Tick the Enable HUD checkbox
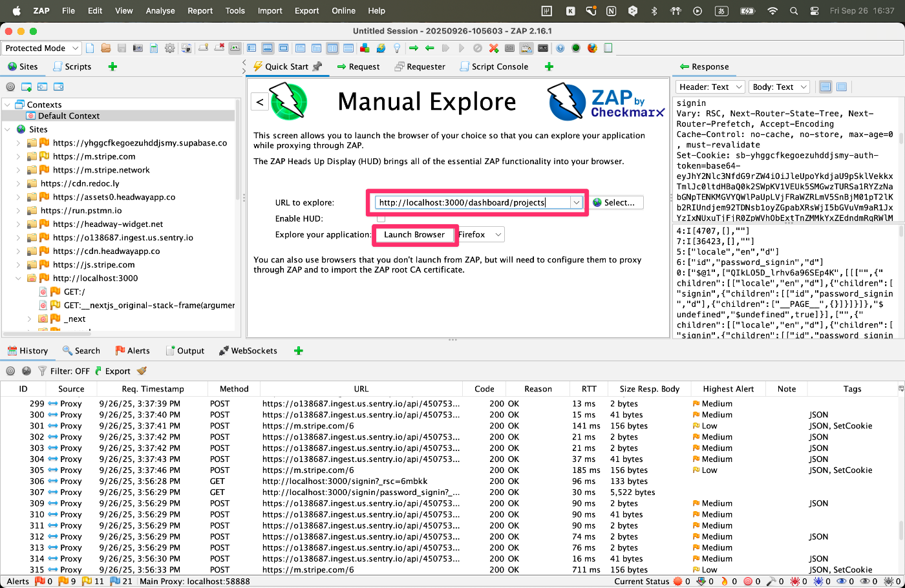The width and height of the screenshot is (905, 588). click(x=381, y=218)
